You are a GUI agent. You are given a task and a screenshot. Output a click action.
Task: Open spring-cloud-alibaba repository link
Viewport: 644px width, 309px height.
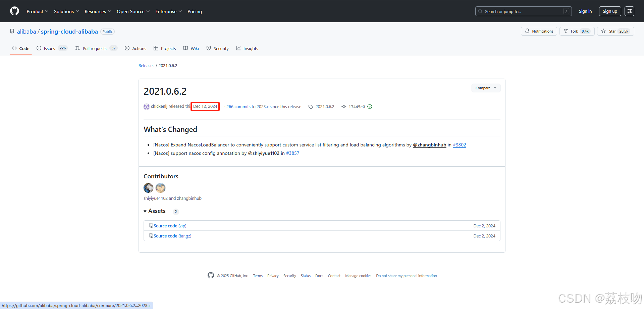(69, 32)
